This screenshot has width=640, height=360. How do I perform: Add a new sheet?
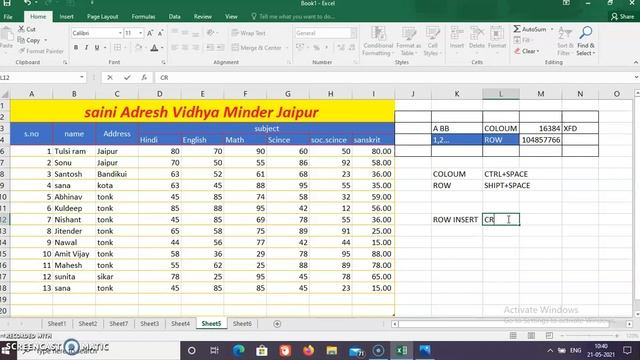277,324
